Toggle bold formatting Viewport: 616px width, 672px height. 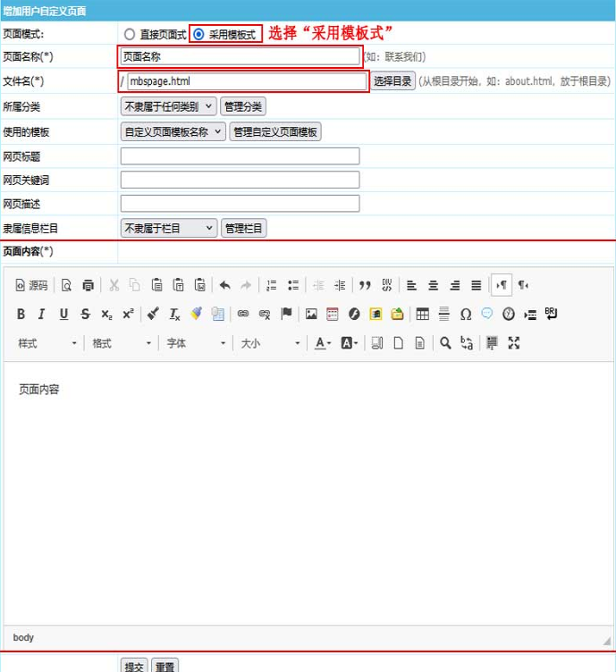[21, 315]
